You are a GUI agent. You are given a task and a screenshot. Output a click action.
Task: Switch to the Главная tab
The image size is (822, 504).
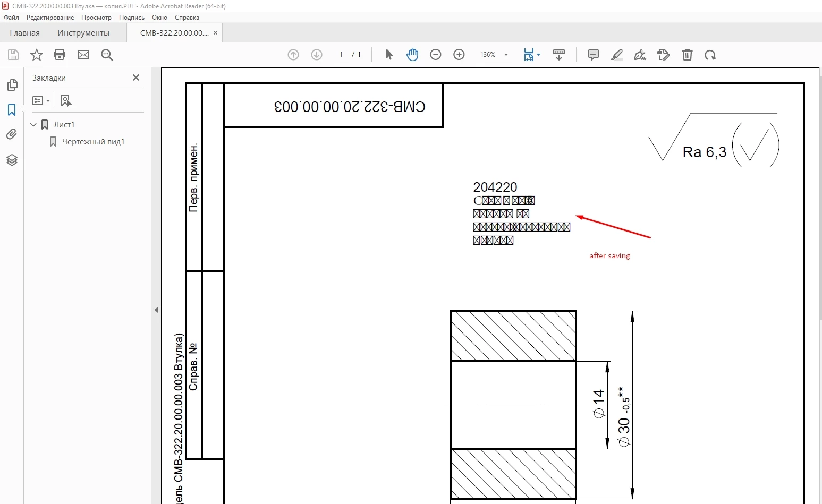(24, 33)
